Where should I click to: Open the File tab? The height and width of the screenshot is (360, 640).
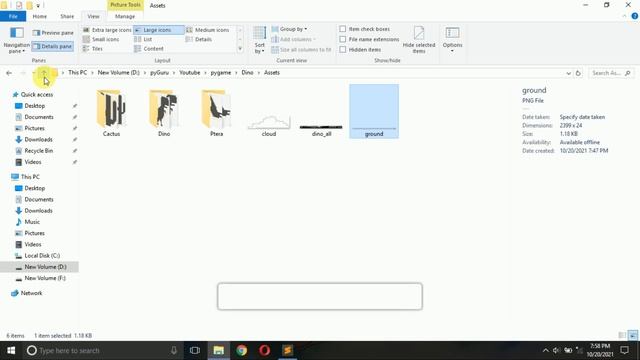13,16
